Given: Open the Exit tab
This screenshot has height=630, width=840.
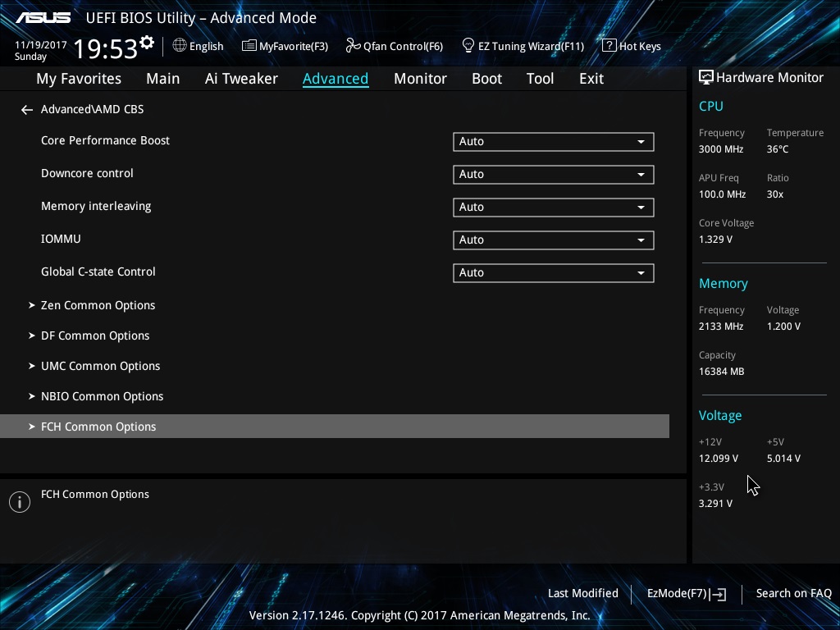Looking at the screenshot, I should point(591,79).
